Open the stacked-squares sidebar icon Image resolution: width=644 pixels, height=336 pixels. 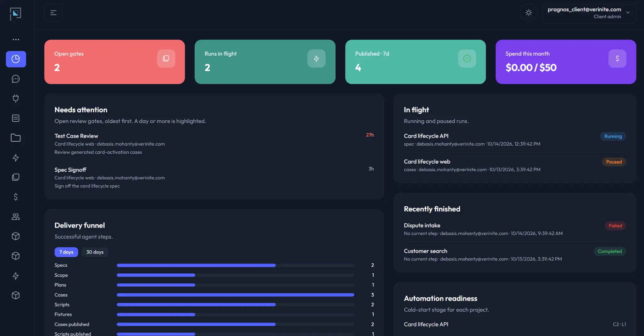point(16,177)
